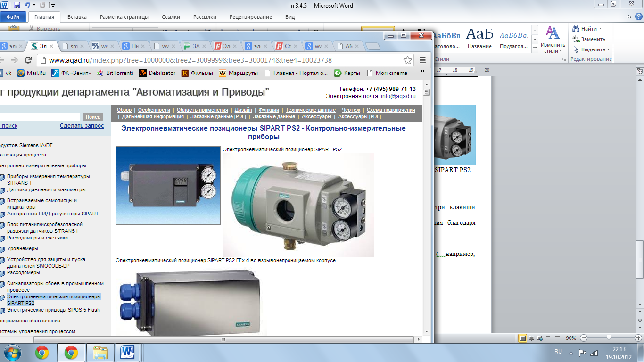644x362 pixels.
Task: Switch to the Разметка страницы ribbon tab
Action: (x=124, y=17)
